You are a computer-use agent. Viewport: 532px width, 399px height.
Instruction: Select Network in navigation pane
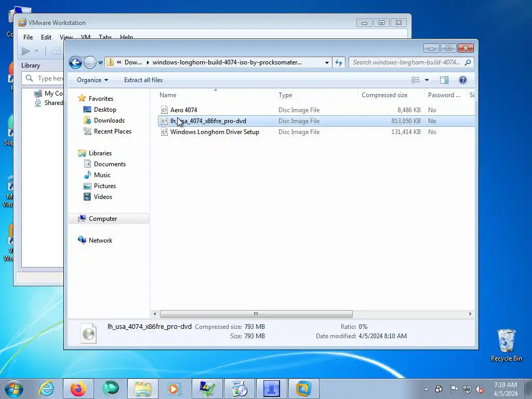(x=100, y=241)
